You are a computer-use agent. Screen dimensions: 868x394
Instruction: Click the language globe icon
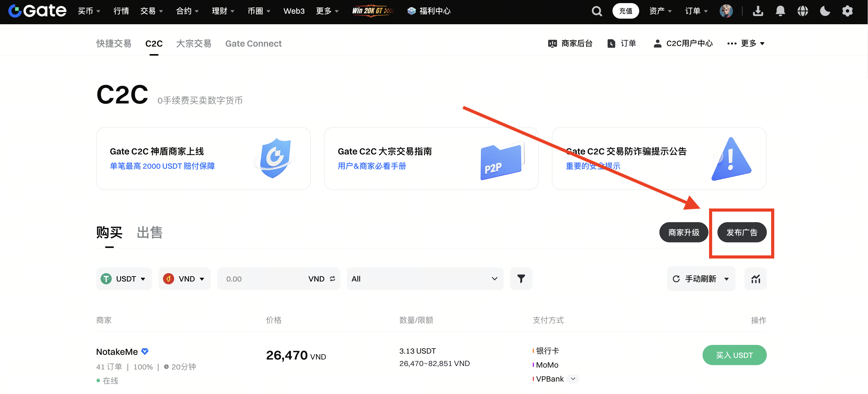(x=802, y=11)
